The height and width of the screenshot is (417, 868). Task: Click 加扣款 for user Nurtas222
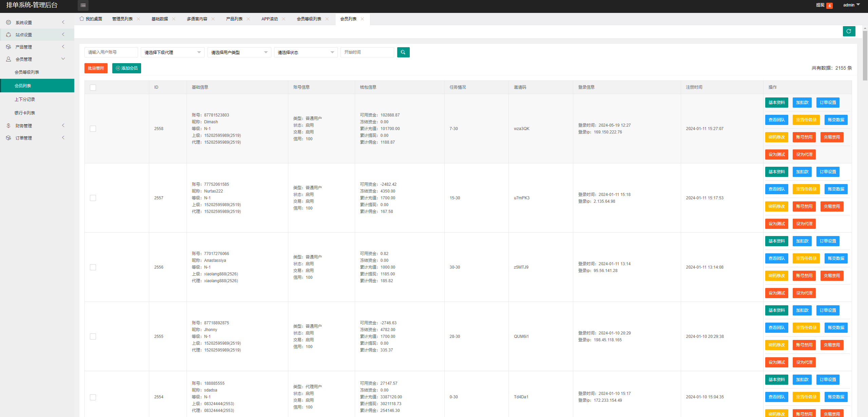tap(802, 172)
